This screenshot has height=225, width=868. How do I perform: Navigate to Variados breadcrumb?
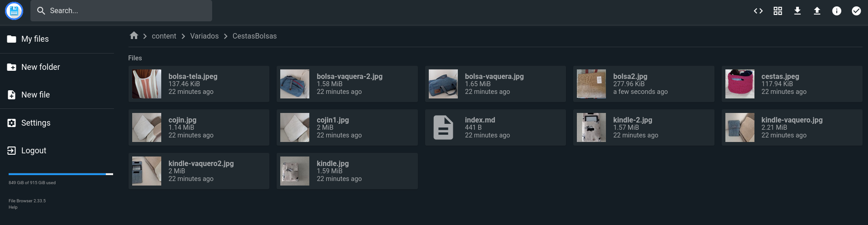click(204, 36)
